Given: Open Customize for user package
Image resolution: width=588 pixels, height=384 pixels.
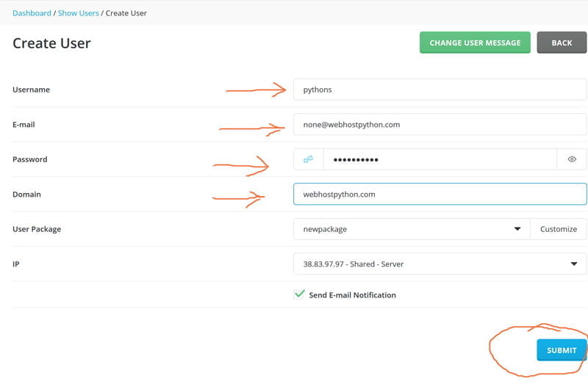Looking at the screenshot, I should (559, 229).
